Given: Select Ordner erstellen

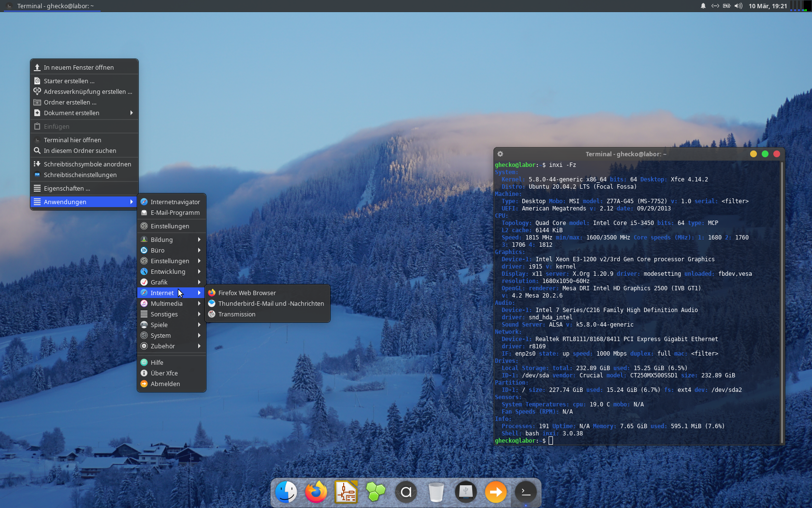Looking at the screenshot, I should point(85,102).
